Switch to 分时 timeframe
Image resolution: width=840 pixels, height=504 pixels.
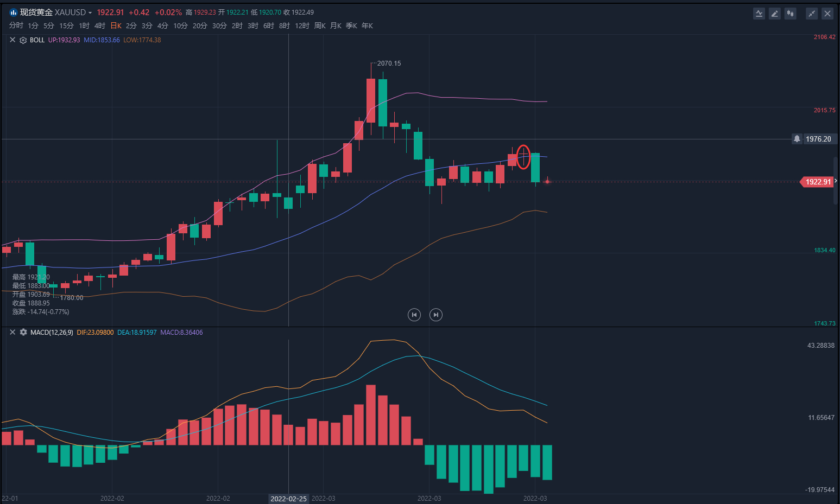(16, 25)
